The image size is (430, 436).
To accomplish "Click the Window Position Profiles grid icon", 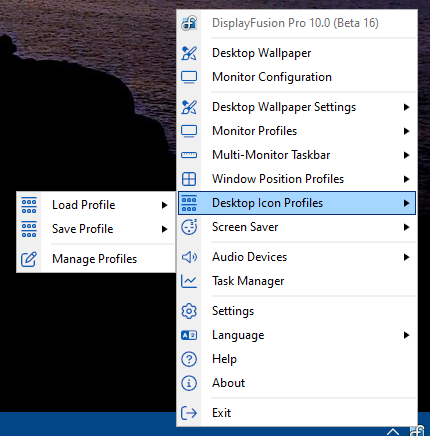I will pos(189,179).
